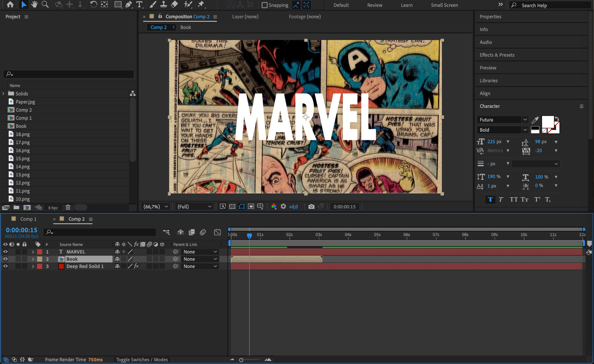594x364 pixels.
Task: Open the viewer resolution Full dropdown
Action: pos(194,207)
